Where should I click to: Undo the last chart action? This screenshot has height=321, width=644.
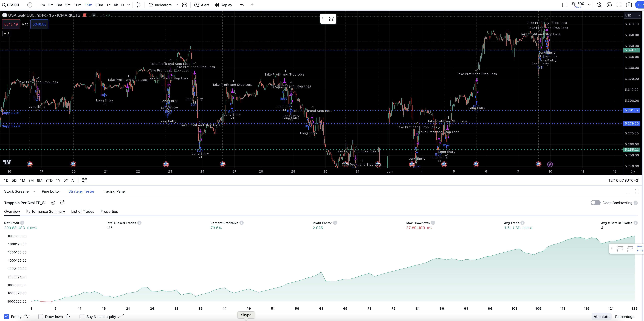click(241, 5)
